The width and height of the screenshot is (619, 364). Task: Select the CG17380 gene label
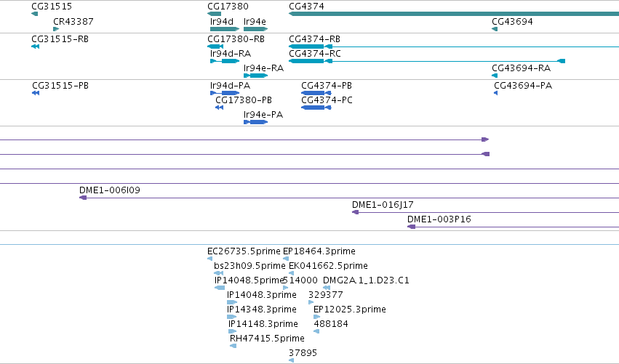(228, 7)
